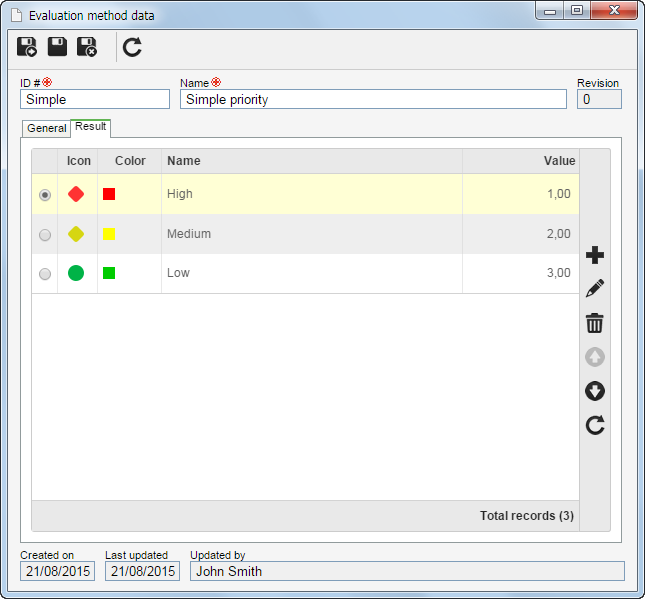Refresh result list with side refresh icon
Screen dimensions: 645x599
coord(595,425)
